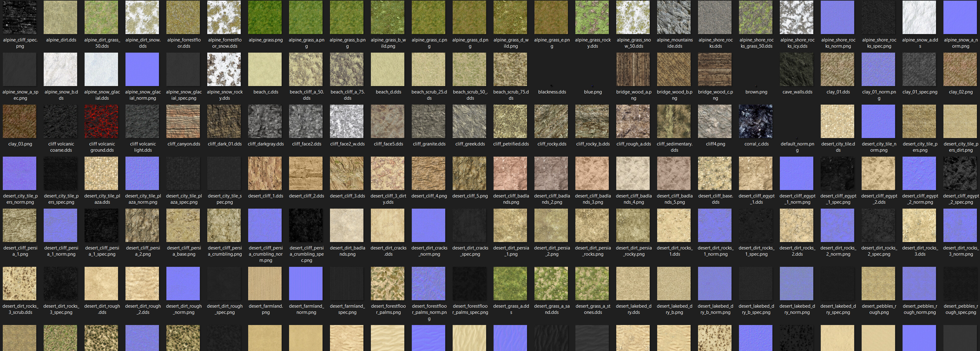Select the desert_city_tile.dds thumbnail
The image size is (980, 351).
[838, 122]
